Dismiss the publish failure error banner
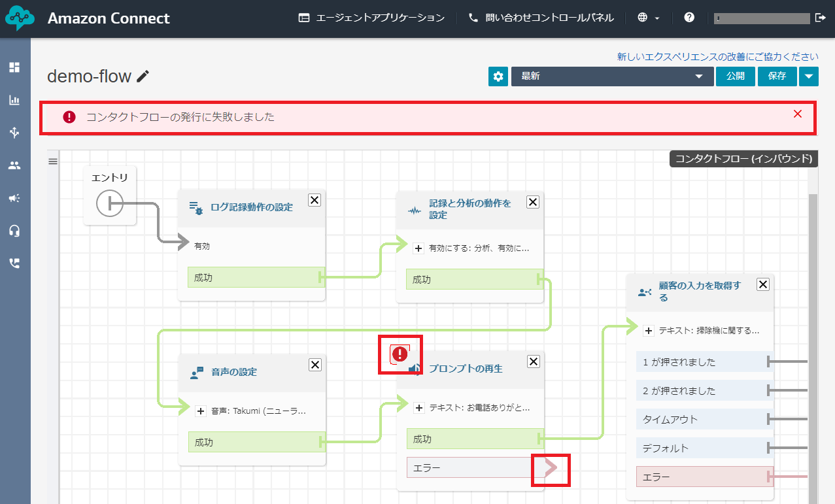The image size is (835, 504). [797, 114]
